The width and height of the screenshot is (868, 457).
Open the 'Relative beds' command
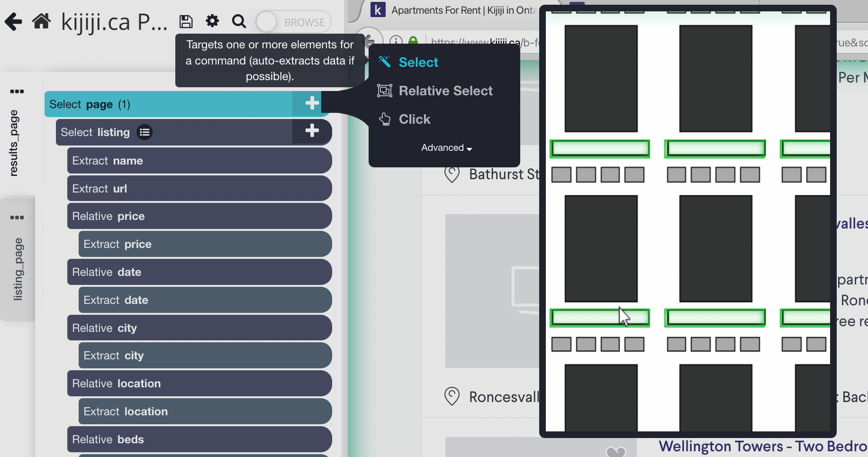tap(199, 439)
